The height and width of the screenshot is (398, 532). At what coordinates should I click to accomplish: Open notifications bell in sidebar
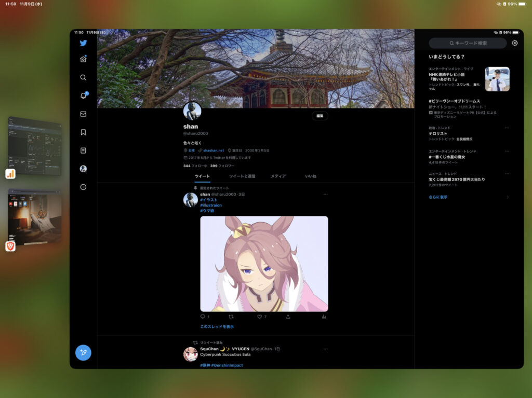(x=83, y=95)
